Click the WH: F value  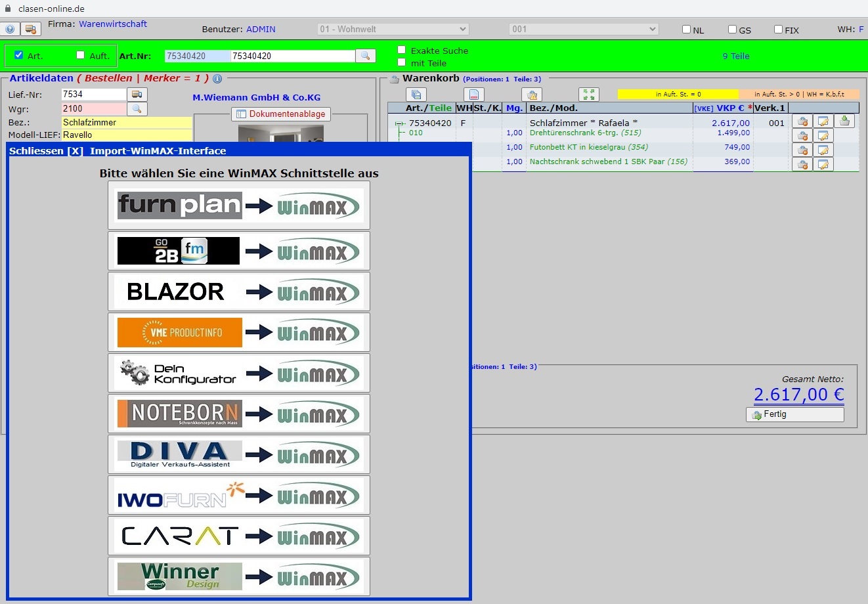[x=861, y=30]
